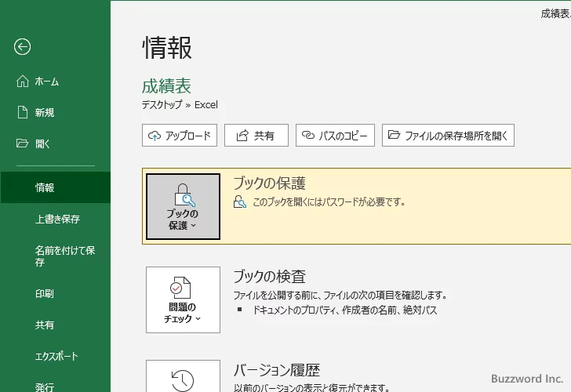Viewport: 571px width, 392px height.
Task: Click the home house icon
Action: tap(23, 82)
